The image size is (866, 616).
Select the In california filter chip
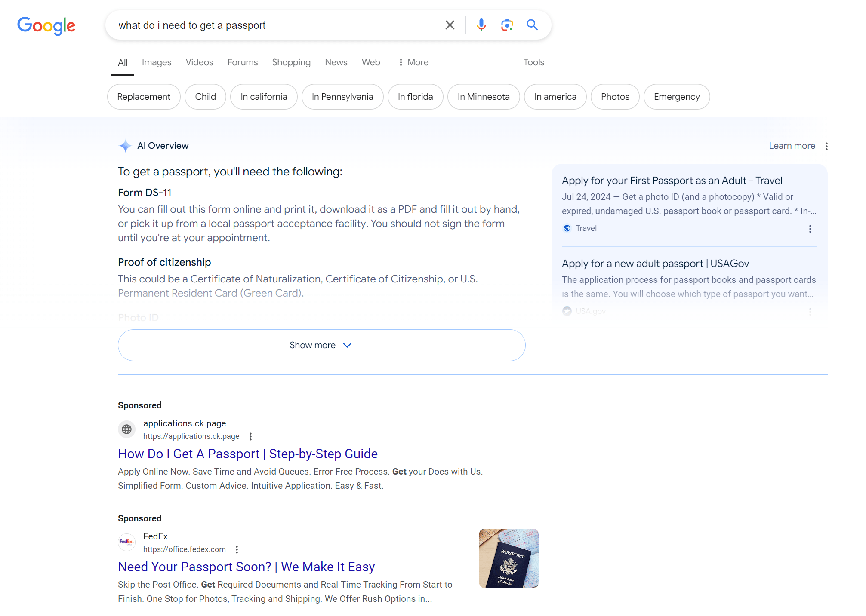264,97
